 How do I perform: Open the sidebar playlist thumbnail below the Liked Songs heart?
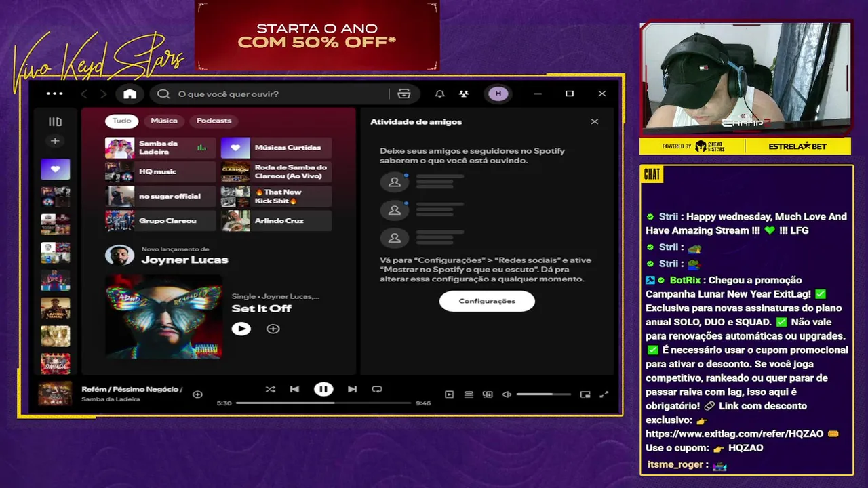coord(55,197)
